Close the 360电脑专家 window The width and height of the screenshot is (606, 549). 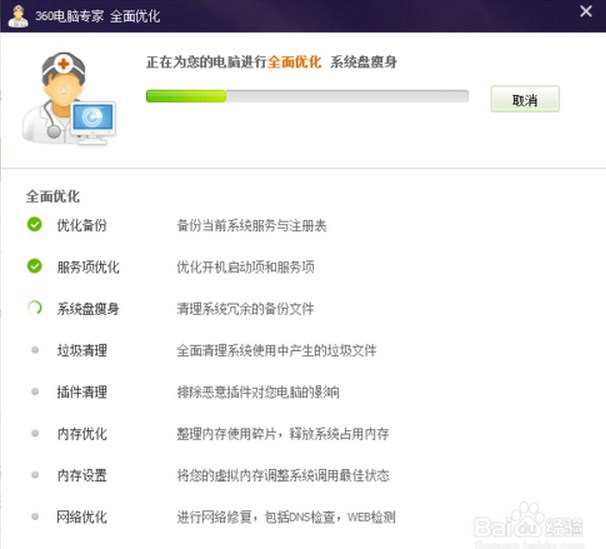(x=586, y=11)
